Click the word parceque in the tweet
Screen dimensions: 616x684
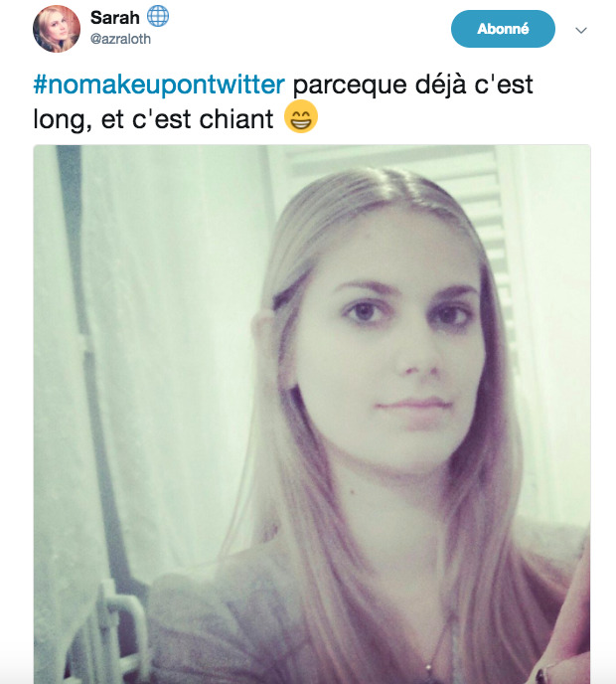[349, 85]
